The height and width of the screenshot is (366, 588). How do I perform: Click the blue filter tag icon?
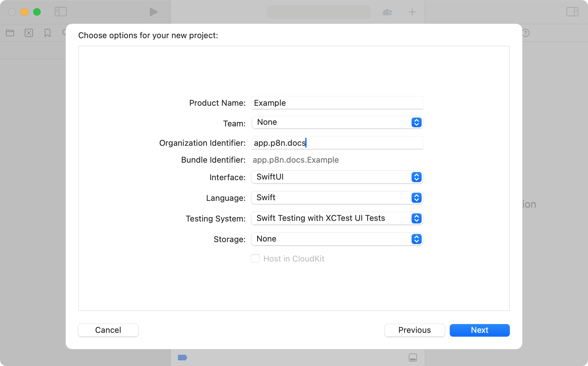pyautogui.click(x=182, y=358)
